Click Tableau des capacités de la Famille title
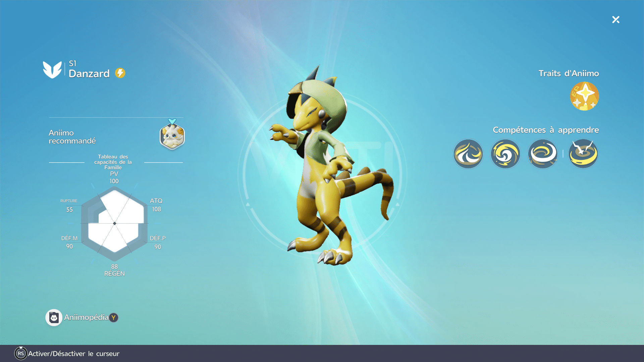This screenshot has height=362, width=644. pyautogui.click(x=113, y=162)
